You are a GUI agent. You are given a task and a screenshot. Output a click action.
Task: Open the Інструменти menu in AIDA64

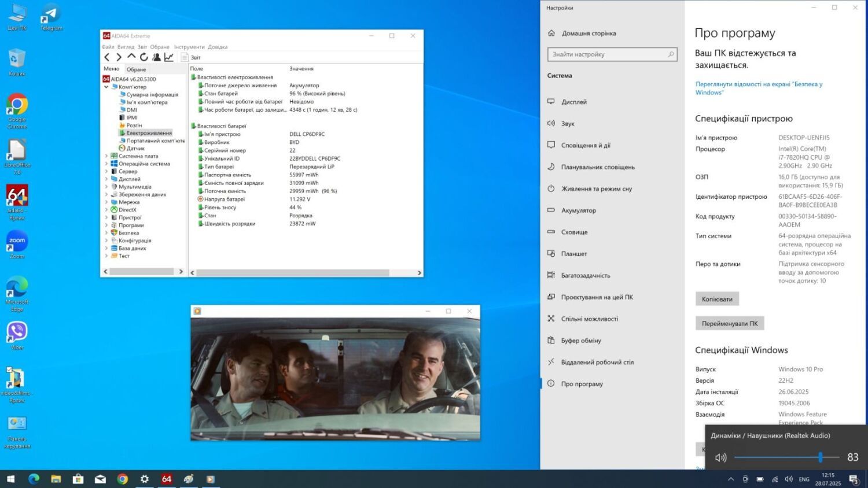[x=189, y=47]
